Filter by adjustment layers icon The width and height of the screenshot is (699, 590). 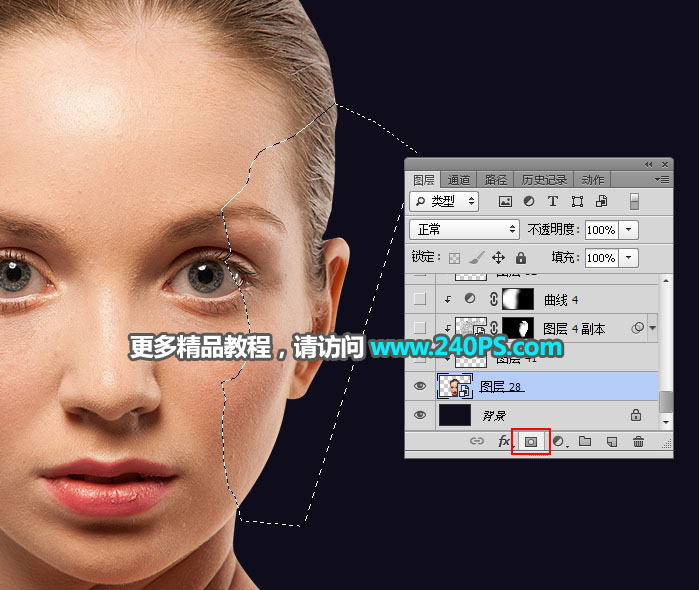click(x=529, y=202)
